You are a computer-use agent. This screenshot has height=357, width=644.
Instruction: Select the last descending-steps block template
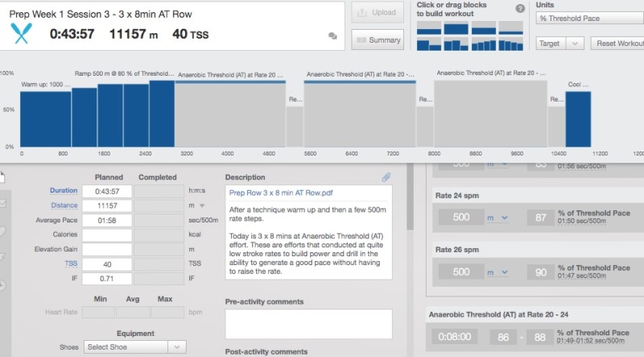(510, 45)
